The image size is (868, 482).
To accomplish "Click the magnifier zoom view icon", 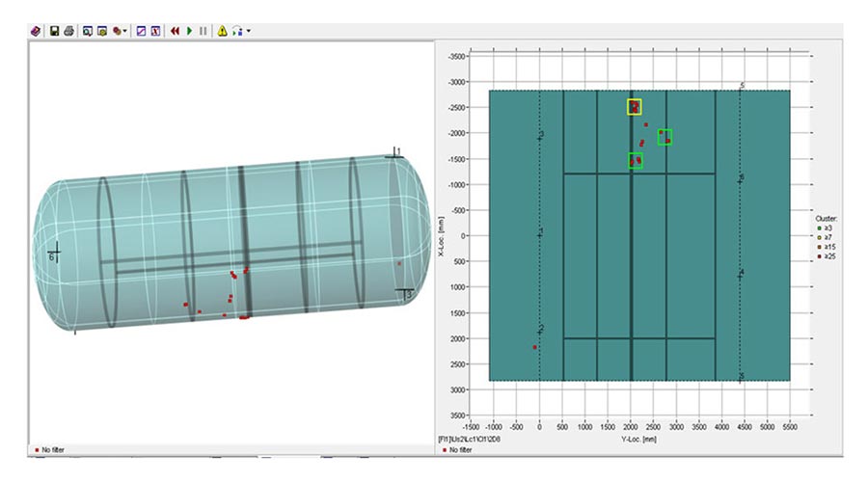I will pos(87,31).
